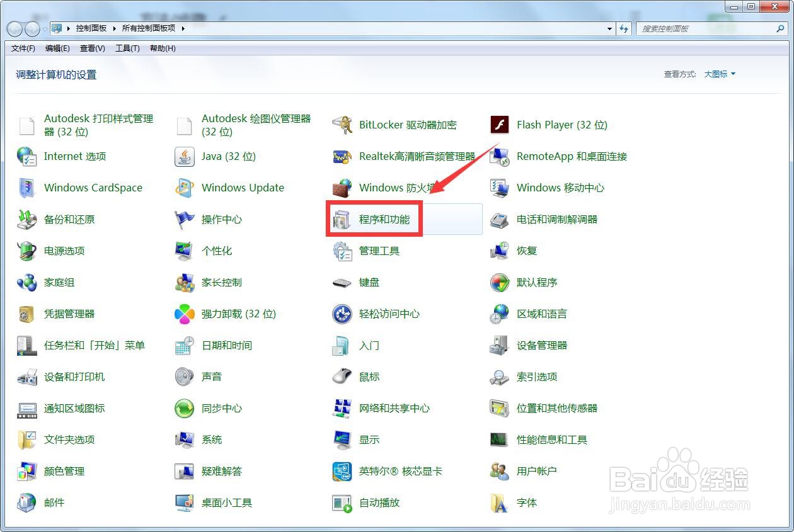Click the Forward navigation button
This screenshot has width=794, height=532.
pos(32,29)
